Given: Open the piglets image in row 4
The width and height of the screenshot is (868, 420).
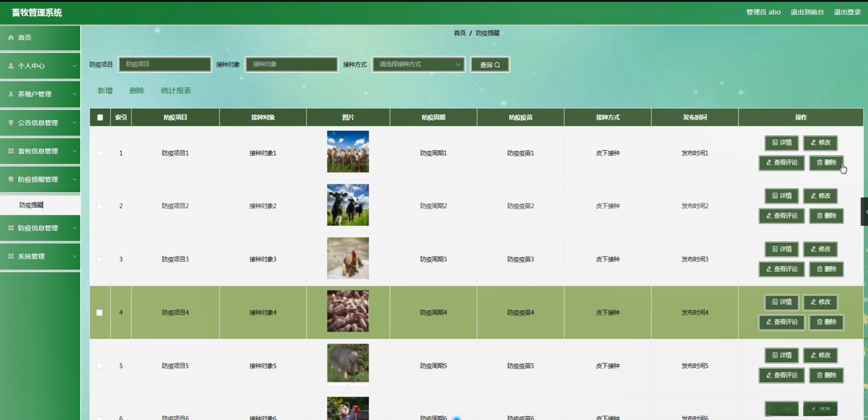Looking at the screenshot, I should coord(348,311).
